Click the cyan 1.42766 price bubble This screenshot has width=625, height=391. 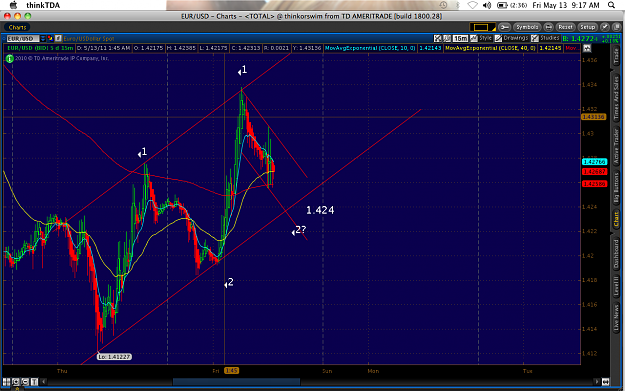click(x=594, y=162)
